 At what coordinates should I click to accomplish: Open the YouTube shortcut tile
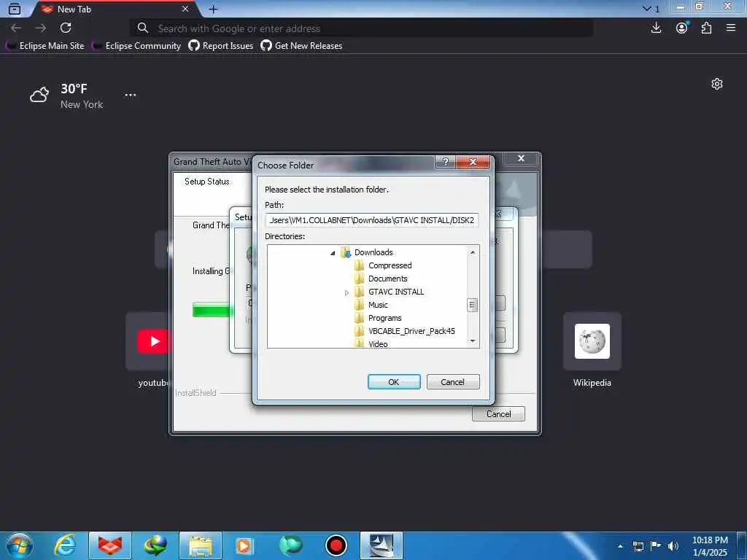149,341
